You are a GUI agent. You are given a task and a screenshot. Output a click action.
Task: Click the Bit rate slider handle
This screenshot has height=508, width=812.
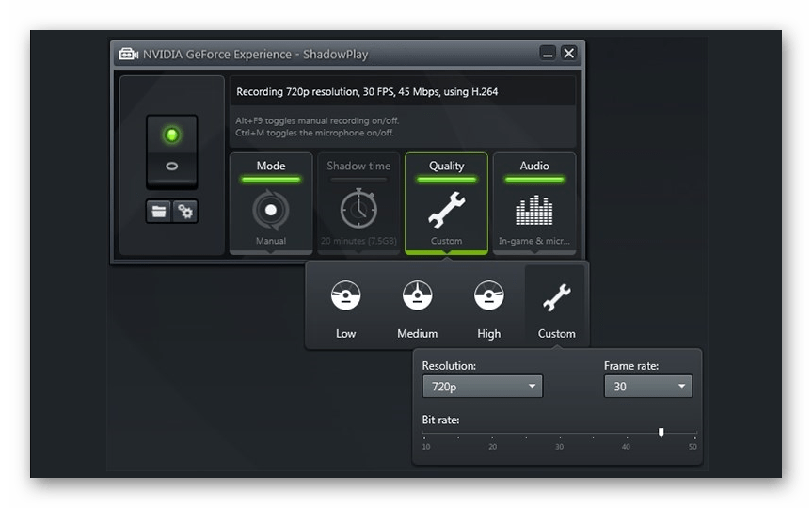(661, 432)
